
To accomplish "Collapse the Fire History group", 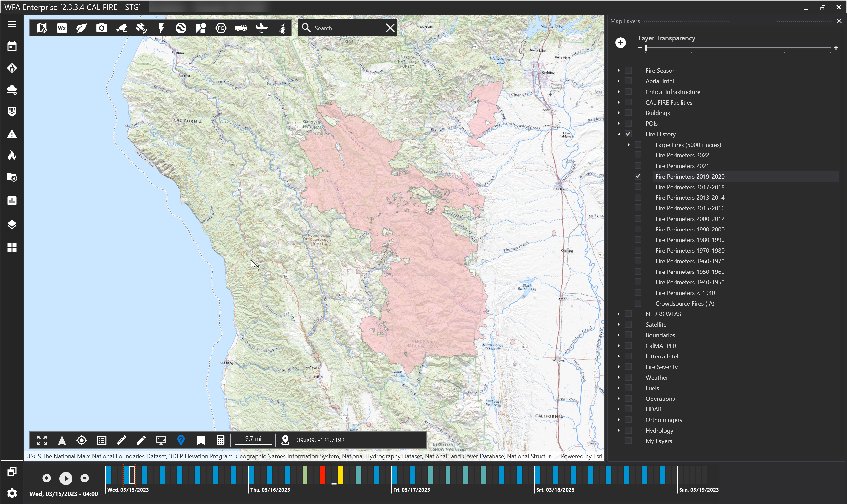I will pyautogui.click(x=619, y=134).
